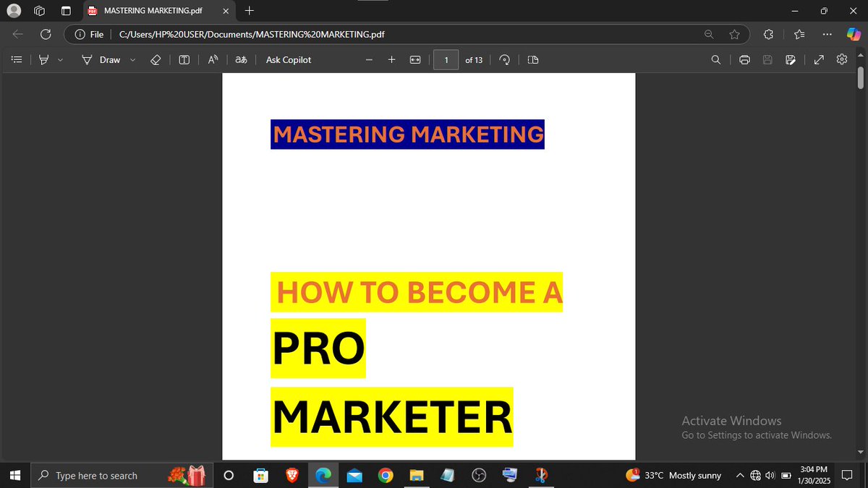Print the PDF document
The width and height of the screenshot is (868, 488).
coord(744,60)
